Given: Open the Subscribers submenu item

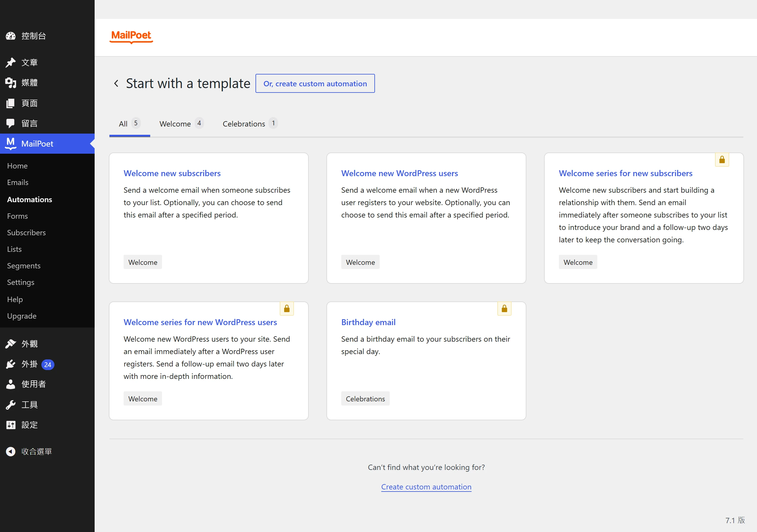Looking at the screenshot, I should pos(26,232).
